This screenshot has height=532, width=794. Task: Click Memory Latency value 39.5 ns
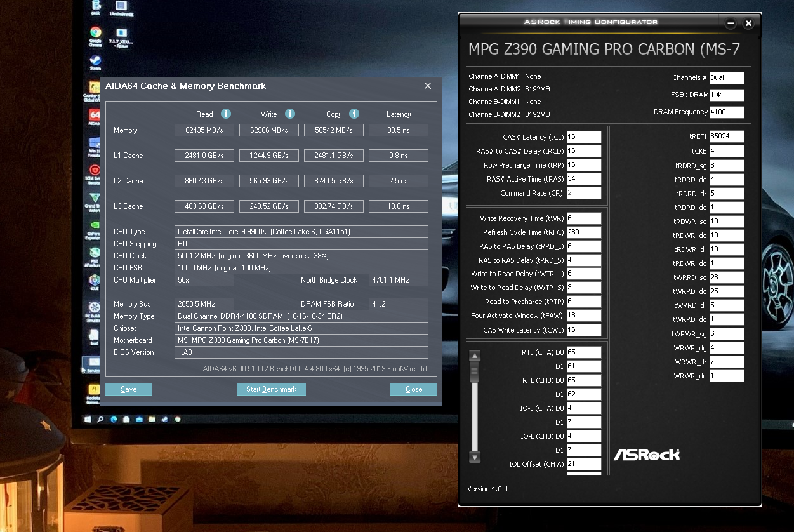coord(399,130)
